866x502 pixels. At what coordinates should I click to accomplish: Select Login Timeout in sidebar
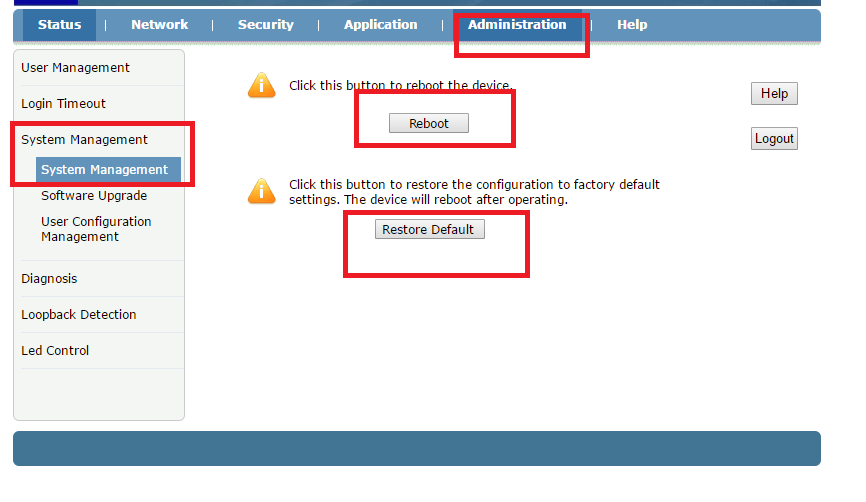[x=63, y=104]
